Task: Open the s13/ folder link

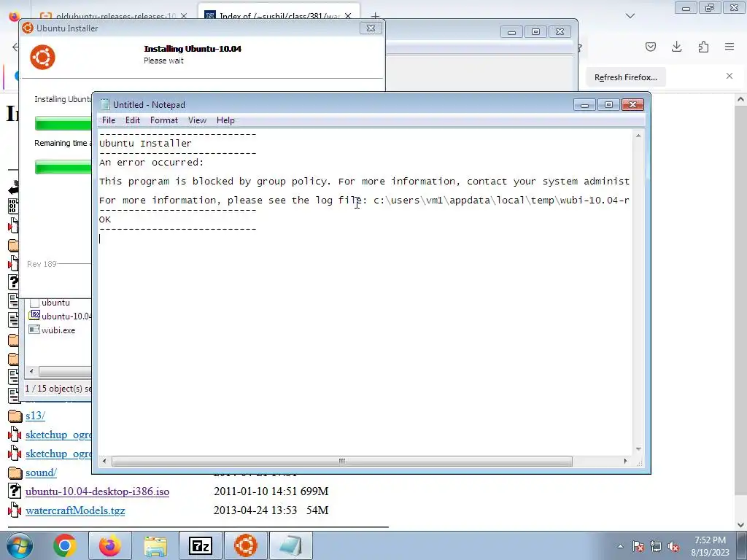Action: 35,416
